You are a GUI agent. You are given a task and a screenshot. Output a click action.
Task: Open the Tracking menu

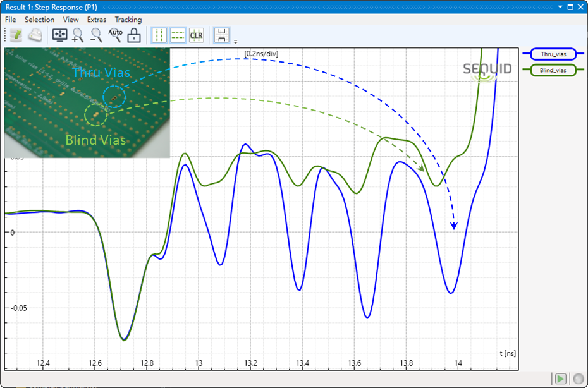(128, 20)
